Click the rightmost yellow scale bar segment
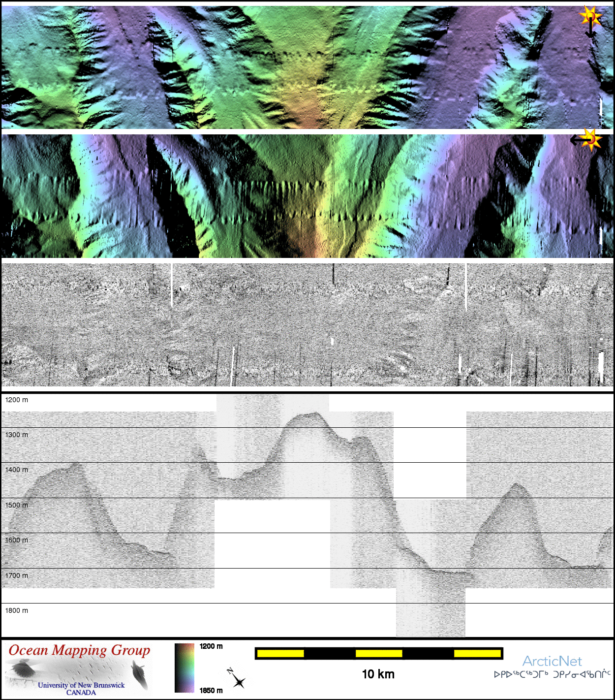 click(x=477, y=654)
